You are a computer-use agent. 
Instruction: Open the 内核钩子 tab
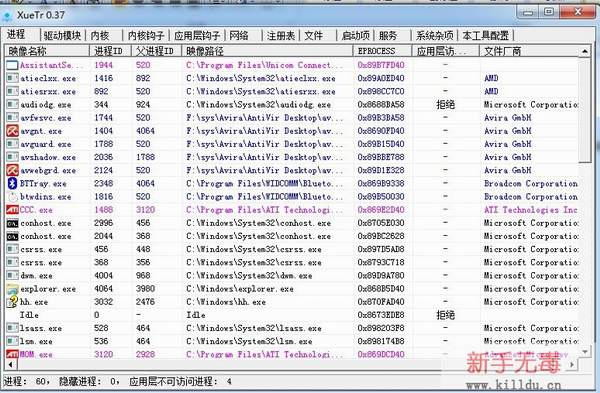pyautogui.click(x=146, y=36)
